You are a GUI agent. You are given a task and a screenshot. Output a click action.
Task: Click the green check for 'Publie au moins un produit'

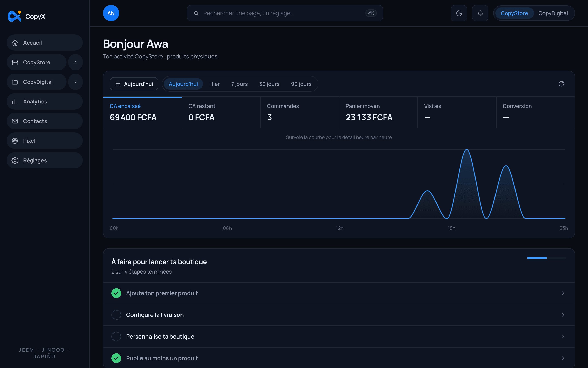coord(116,358)
